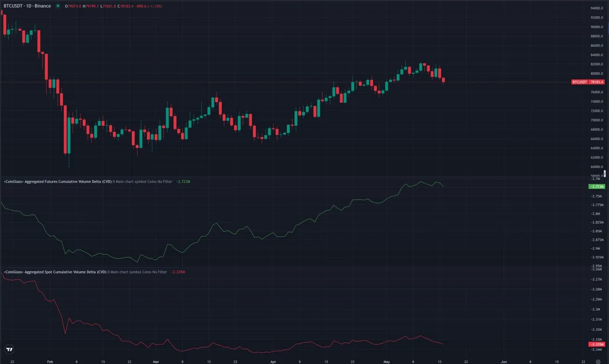Screen dimensions: 609x364
Task: Click the 76000.0 price axis label
Action: pyautogui.click(x=597, y=92)
